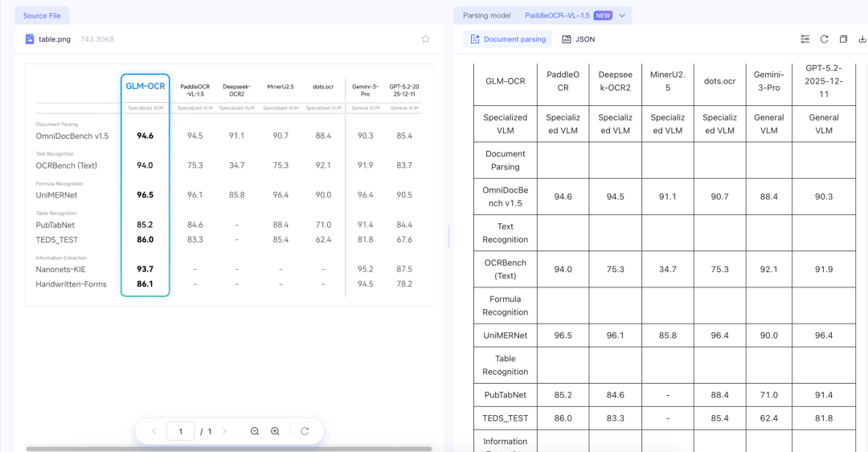The height and width of the screenshot is (452, 868).
Task: Click the source table image preview
Action: click(229, 185)
